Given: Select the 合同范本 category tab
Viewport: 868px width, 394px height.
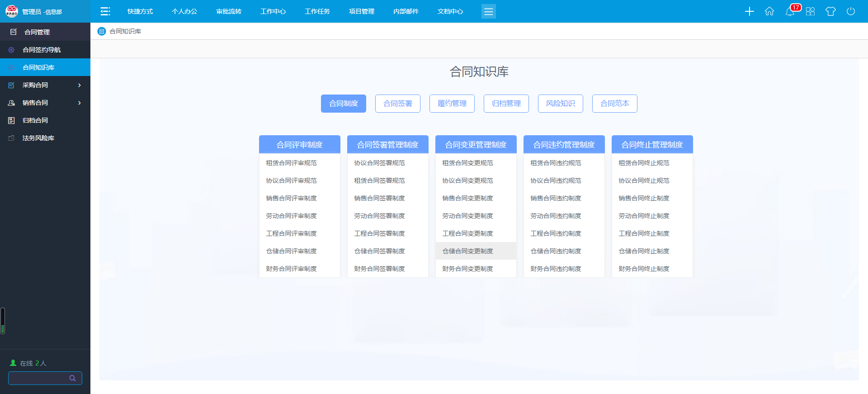Looking at the screenshot, I should pos(615,104).
